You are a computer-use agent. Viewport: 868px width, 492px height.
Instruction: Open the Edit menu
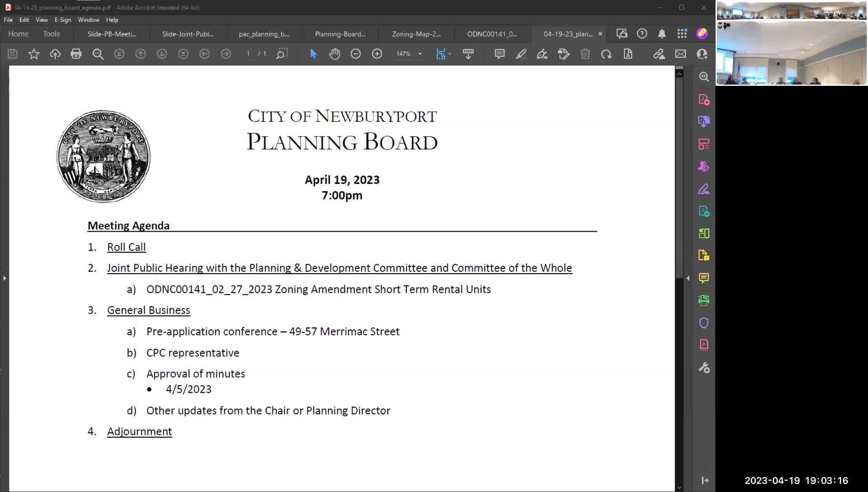click(x=24, y=20)
